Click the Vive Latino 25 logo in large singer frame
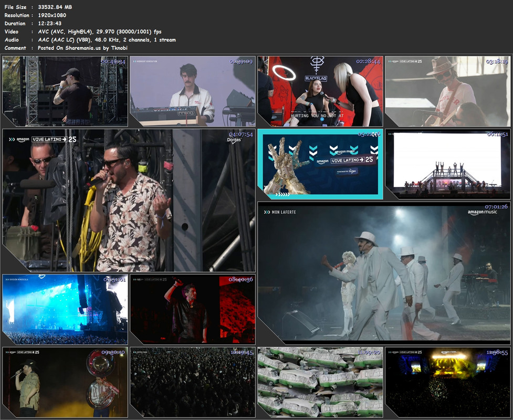The width and height of the screenshot is (513, 420). pos(54,139)
